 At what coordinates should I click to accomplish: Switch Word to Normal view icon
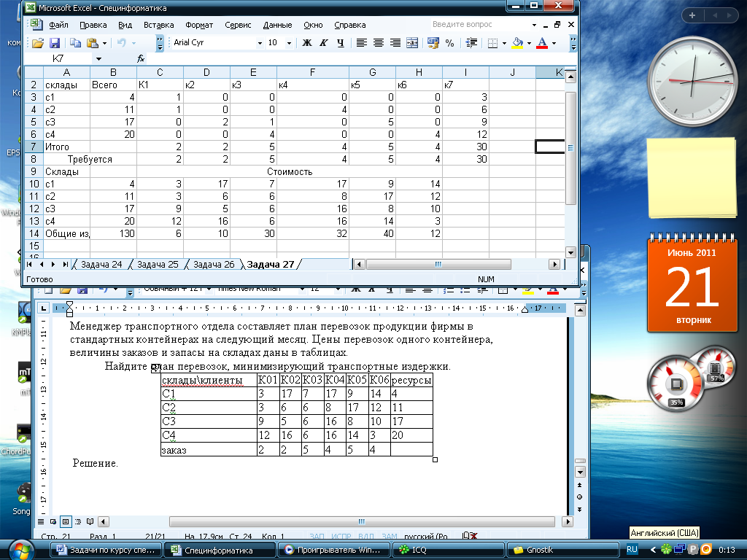[41, 521]
